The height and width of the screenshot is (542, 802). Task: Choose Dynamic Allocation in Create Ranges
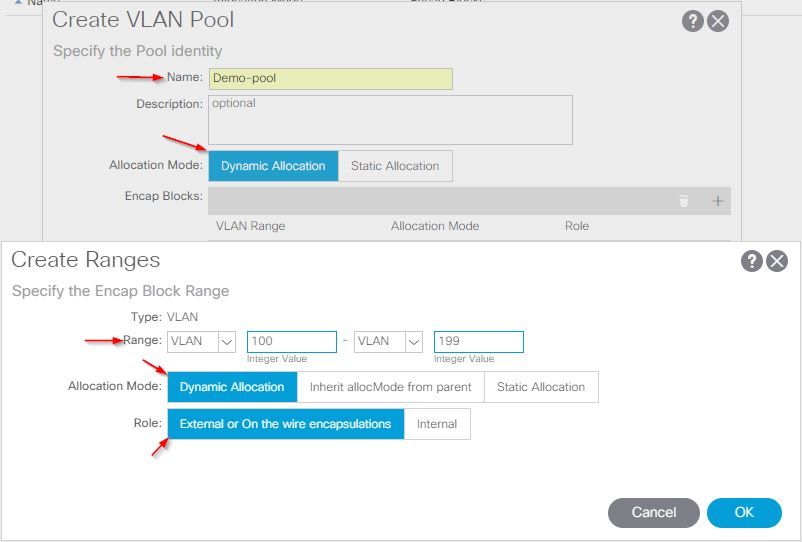point(232,387)
